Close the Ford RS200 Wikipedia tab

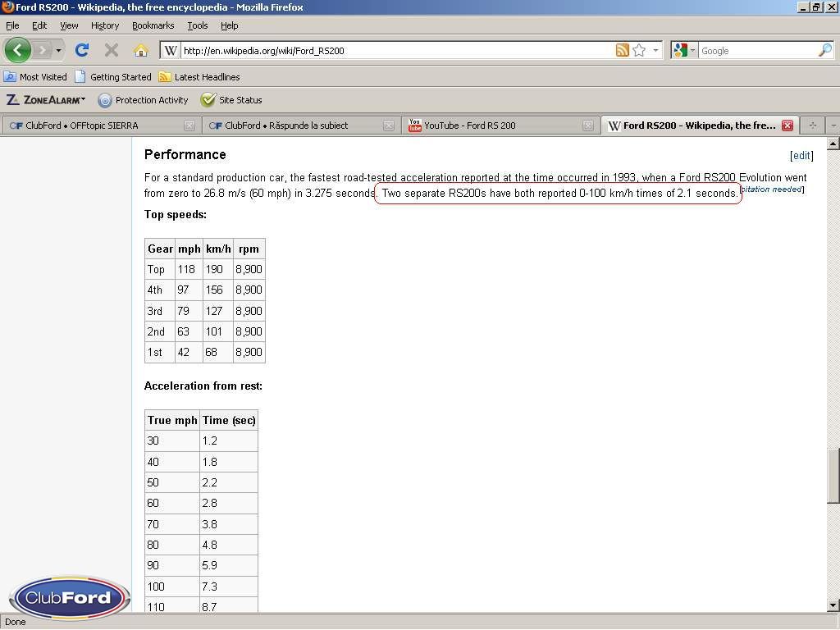787,126
